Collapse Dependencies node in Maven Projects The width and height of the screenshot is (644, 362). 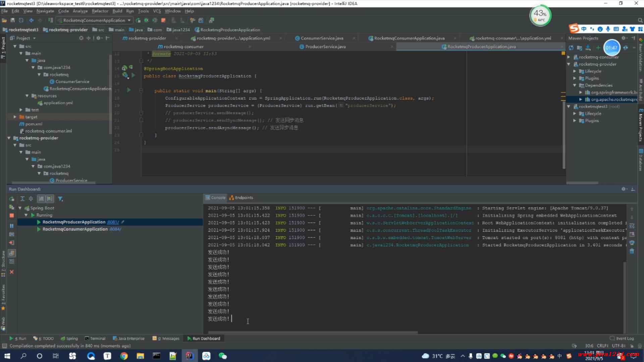pyautogui.click(x=575, y=85)
